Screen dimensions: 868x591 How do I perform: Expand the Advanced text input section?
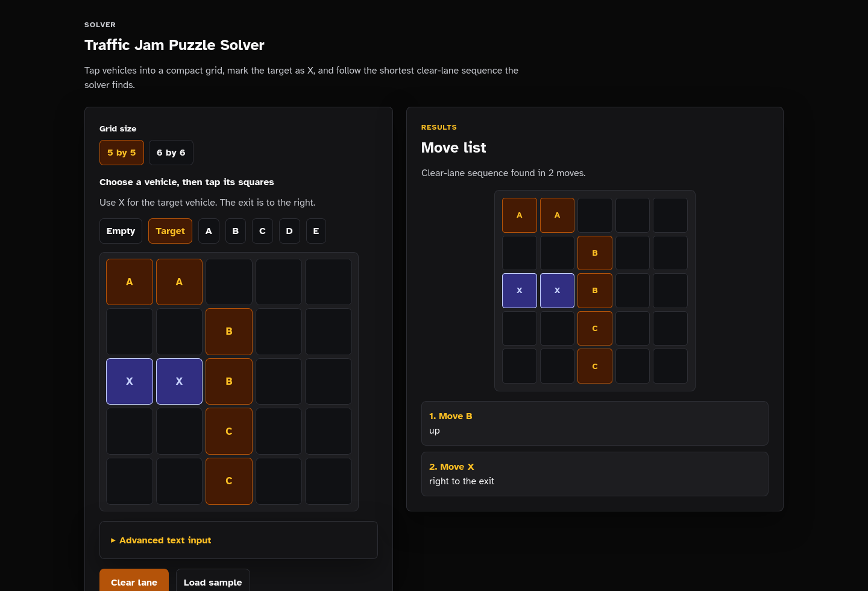239,540
